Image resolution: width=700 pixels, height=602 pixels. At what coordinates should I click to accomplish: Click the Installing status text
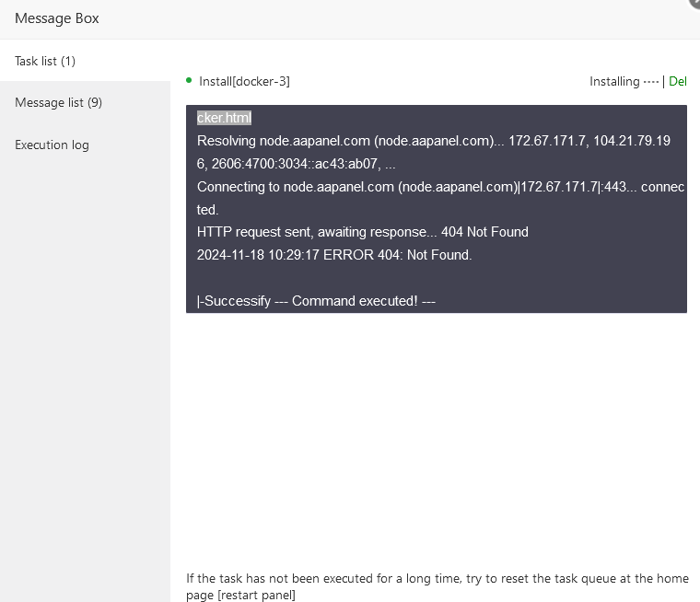[x=614, y=81]
